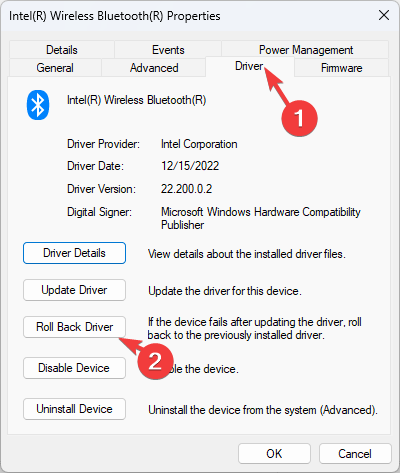The width and height of the screenshot is (400, 473).
Task: Click the Disable Device button
Action: [x=74, y=368]
